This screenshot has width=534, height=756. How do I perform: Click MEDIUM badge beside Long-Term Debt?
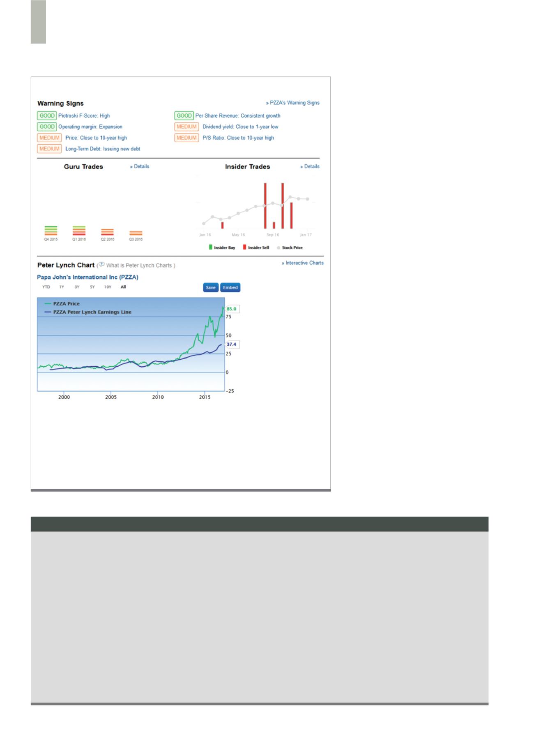(50, 149)
